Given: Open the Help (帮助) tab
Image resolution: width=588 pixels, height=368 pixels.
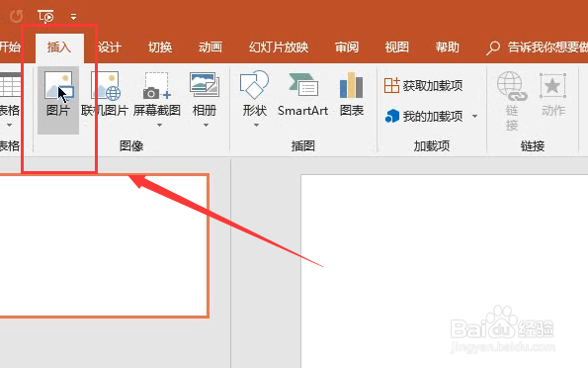Looking at the screenshot, I should click(447, 47).
